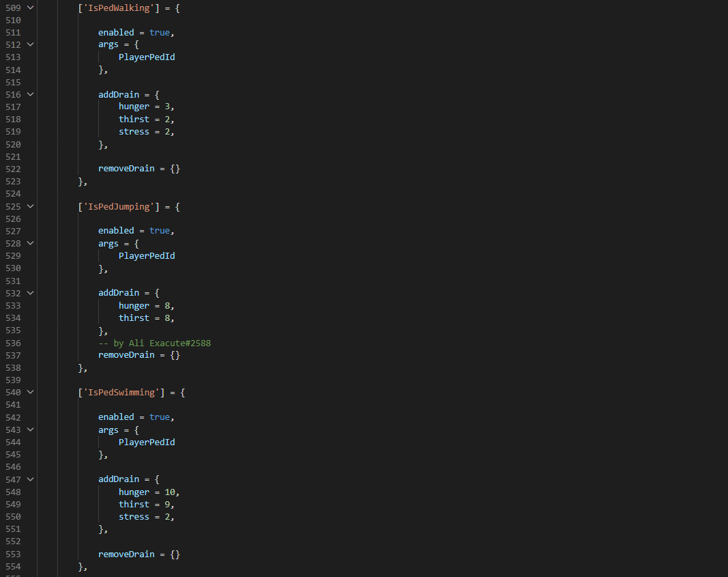Click PlayerPedId on line 513
728x577 pixels.
click(147, 57)
